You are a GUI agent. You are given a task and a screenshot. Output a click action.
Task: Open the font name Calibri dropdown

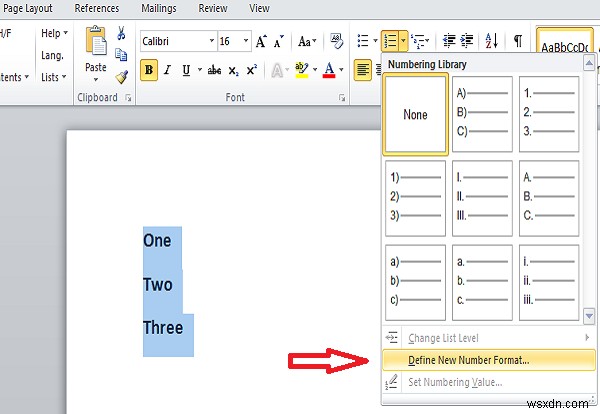[x=212, y=41]
